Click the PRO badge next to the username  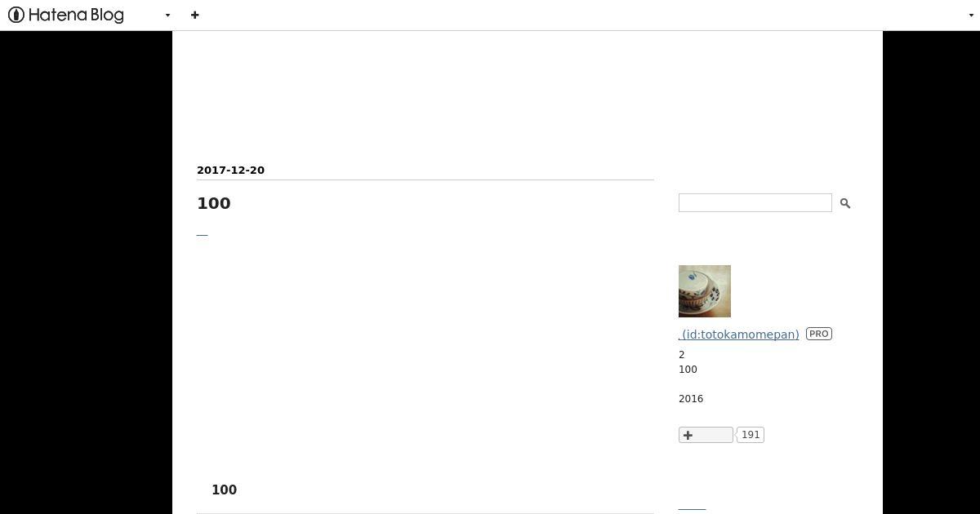[x=819, y=334]
